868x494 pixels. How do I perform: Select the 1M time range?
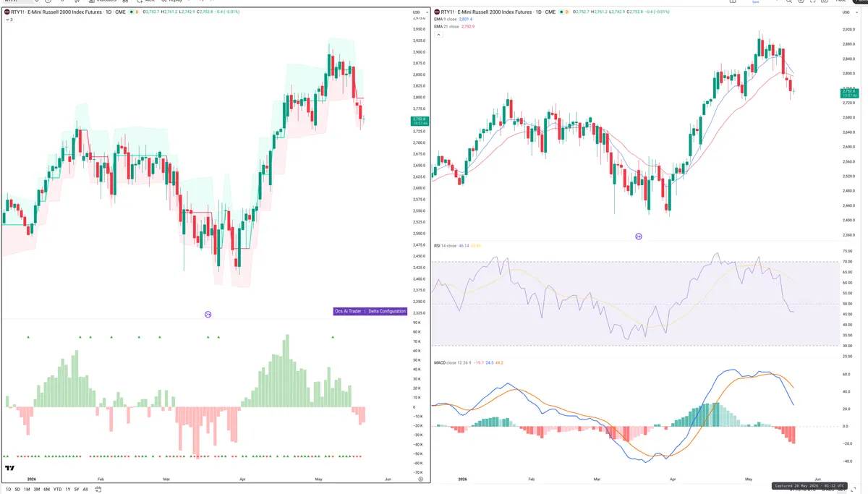coord(27,490)
